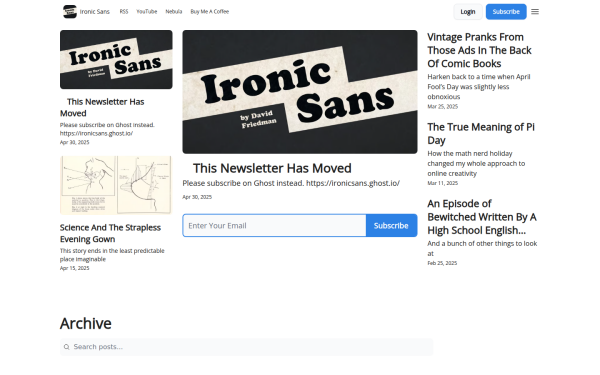
Task: Click 'And a bunch of other things' text
Action: tap(482, 248)
